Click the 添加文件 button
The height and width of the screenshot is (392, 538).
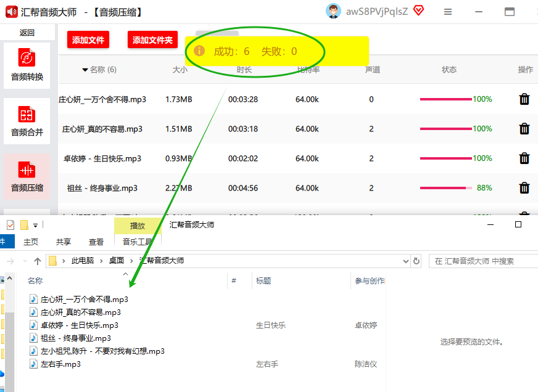[x=88, y=40]
